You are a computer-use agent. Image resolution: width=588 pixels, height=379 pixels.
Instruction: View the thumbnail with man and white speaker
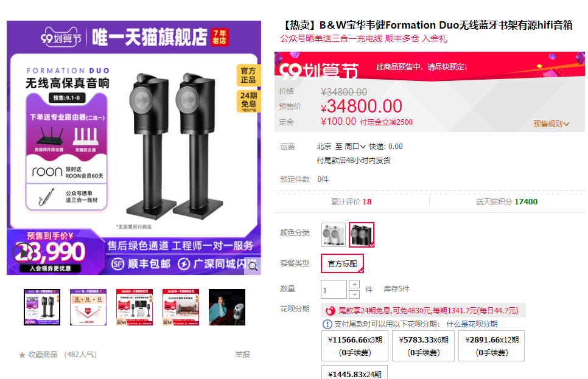(x=227, y=307)
